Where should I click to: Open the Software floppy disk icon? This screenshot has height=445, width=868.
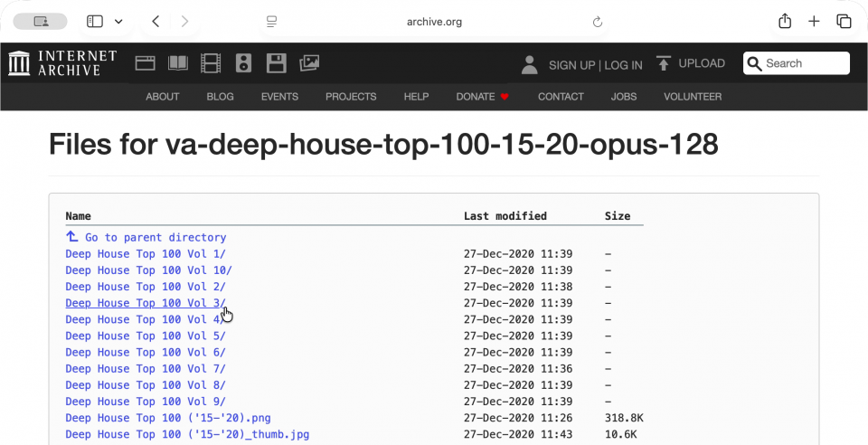tap(277, 63)
